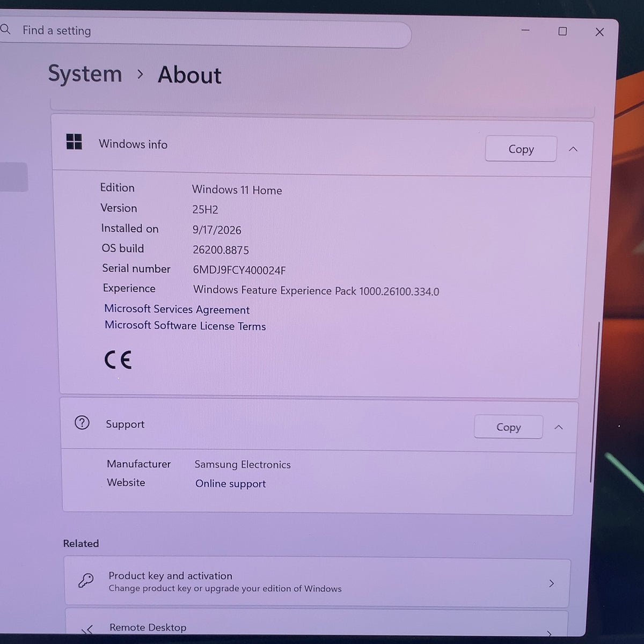This screenshot has width=644, height=644.
Task: Collapse the Support section
Action: (559, 427)
